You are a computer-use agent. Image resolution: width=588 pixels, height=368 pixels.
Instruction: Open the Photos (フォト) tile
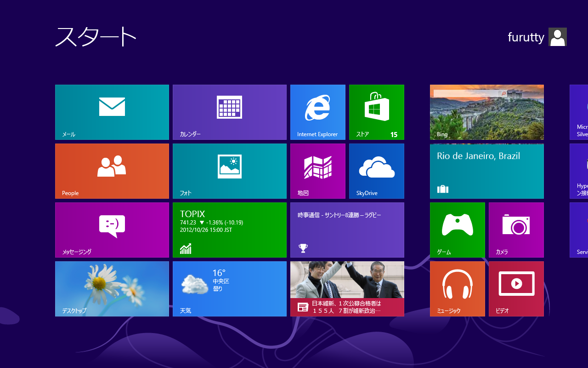click(x=230, y=171)
